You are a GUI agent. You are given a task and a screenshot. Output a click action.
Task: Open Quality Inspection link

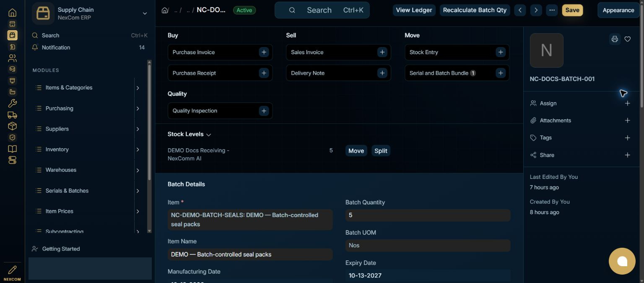195,111
